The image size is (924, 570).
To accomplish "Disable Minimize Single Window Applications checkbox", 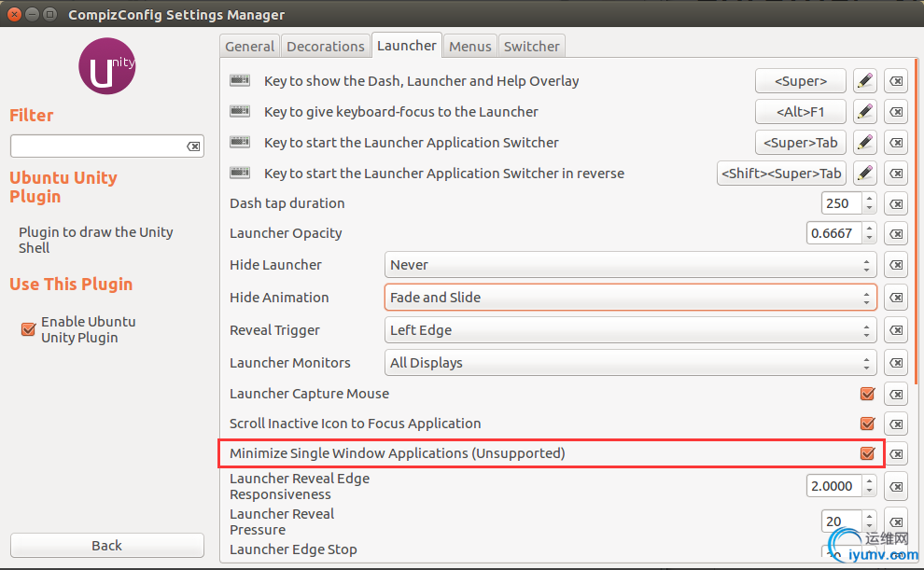I will pos(867,453).
